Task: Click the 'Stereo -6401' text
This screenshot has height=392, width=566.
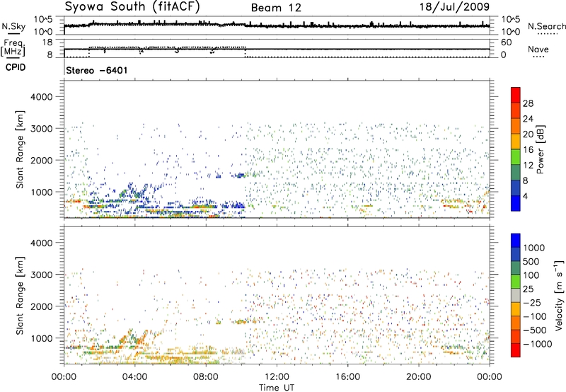Action: point(97,70)
